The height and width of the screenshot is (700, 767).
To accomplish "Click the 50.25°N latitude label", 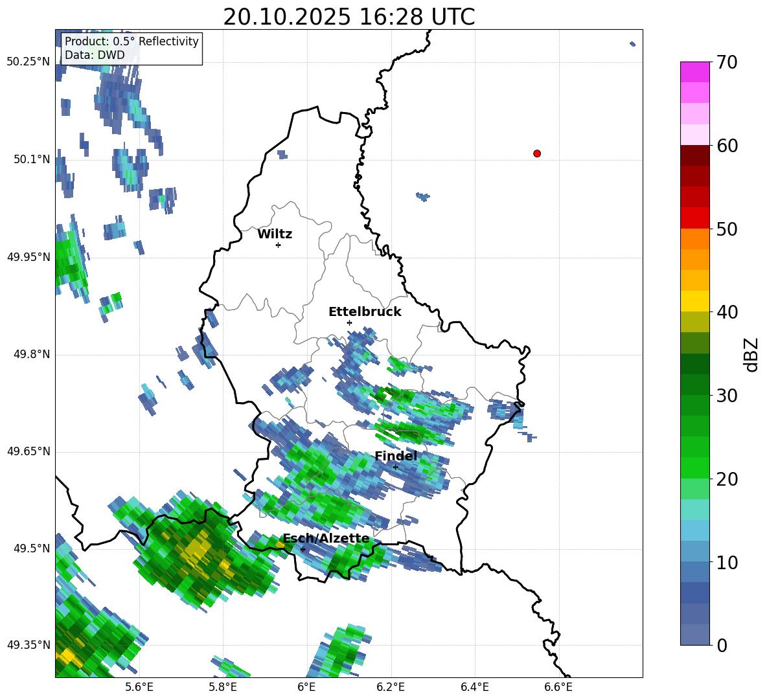I will pos(29,62).
